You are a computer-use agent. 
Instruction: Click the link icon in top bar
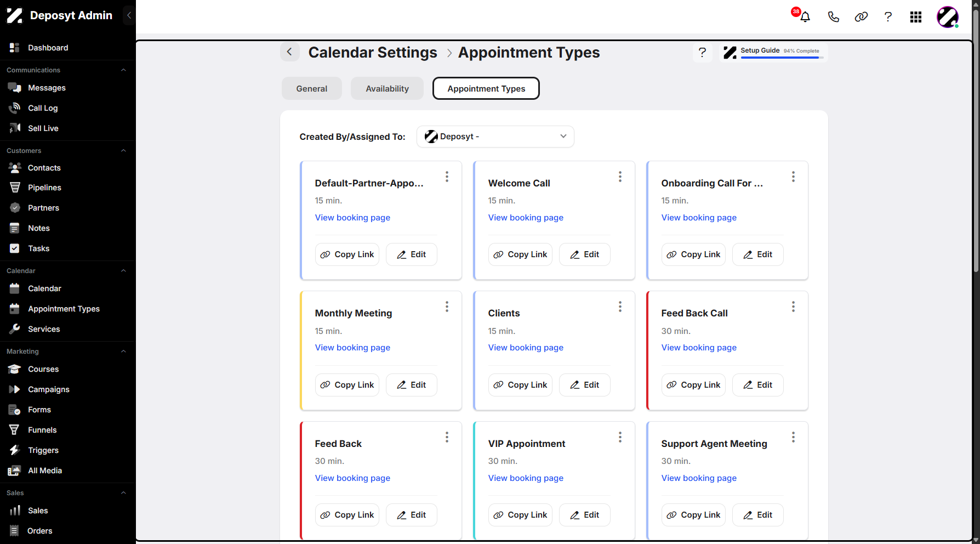click(x=861, y=17)
